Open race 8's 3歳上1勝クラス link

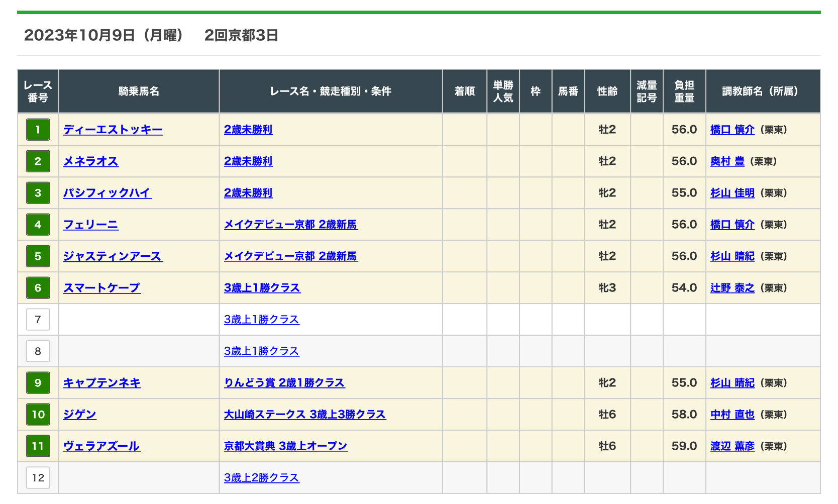coord(262,351)
